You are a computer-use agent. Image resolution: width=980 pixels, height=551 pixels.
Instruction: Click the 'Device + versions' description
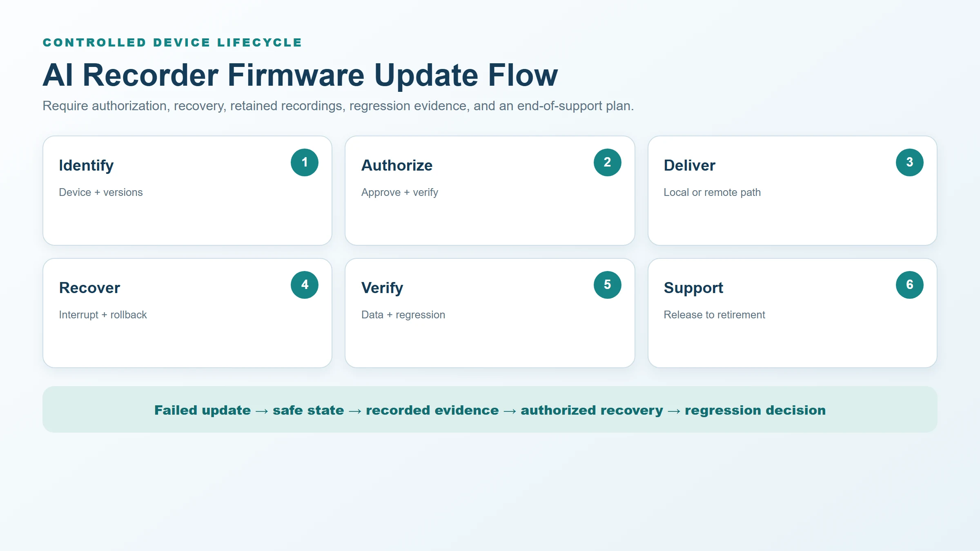(x=101, y=192)
